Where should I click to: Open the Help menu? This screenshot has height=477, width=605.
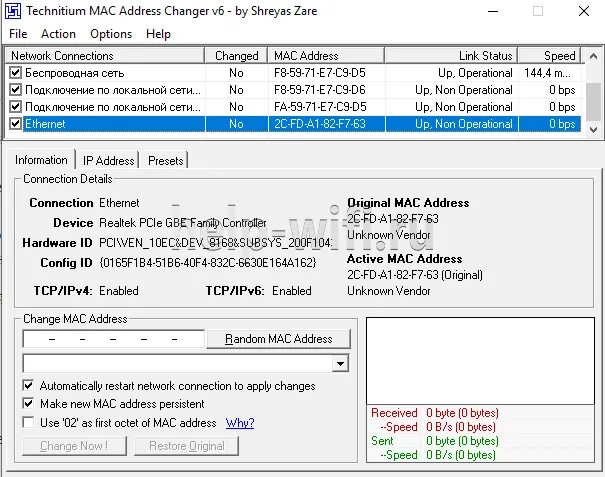[158, 34]
